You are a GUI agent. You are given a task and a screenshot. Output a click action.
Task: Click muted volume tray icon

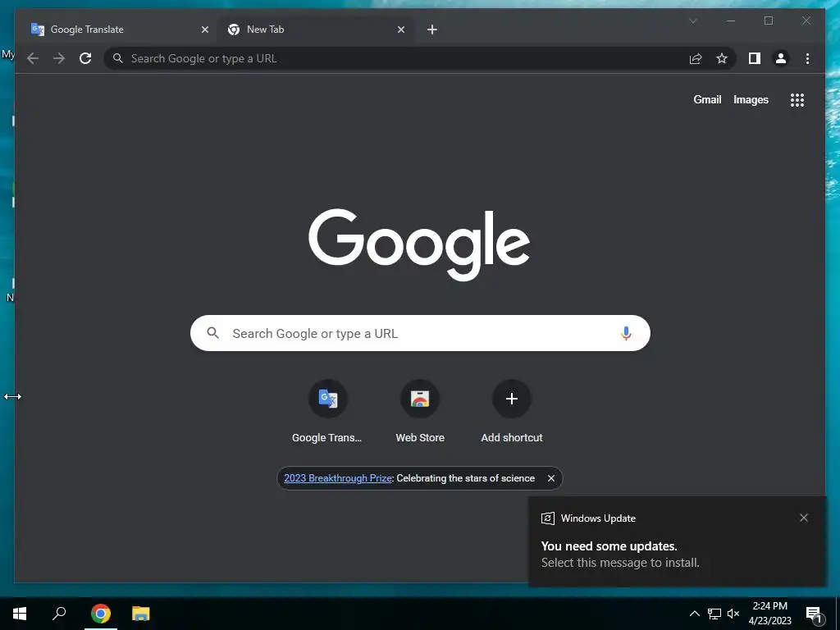coord(733,614)
